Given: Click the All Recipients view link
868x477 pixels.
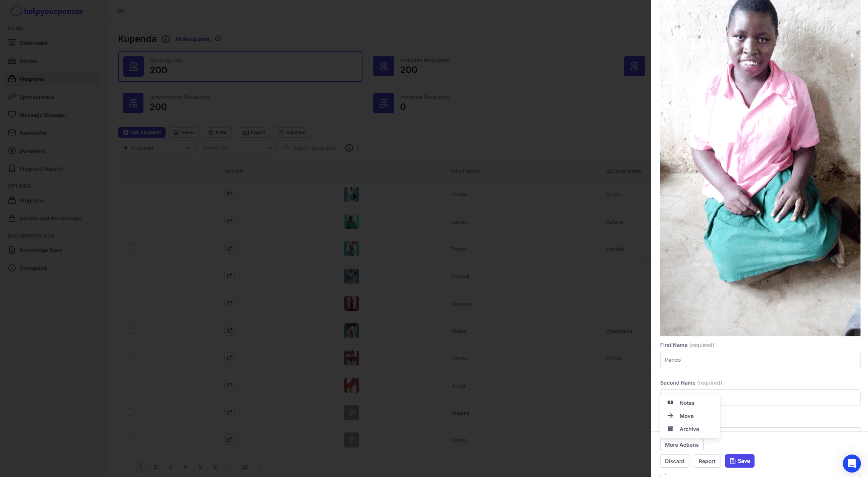Looking at the screenshot, I should coord(192,39).
